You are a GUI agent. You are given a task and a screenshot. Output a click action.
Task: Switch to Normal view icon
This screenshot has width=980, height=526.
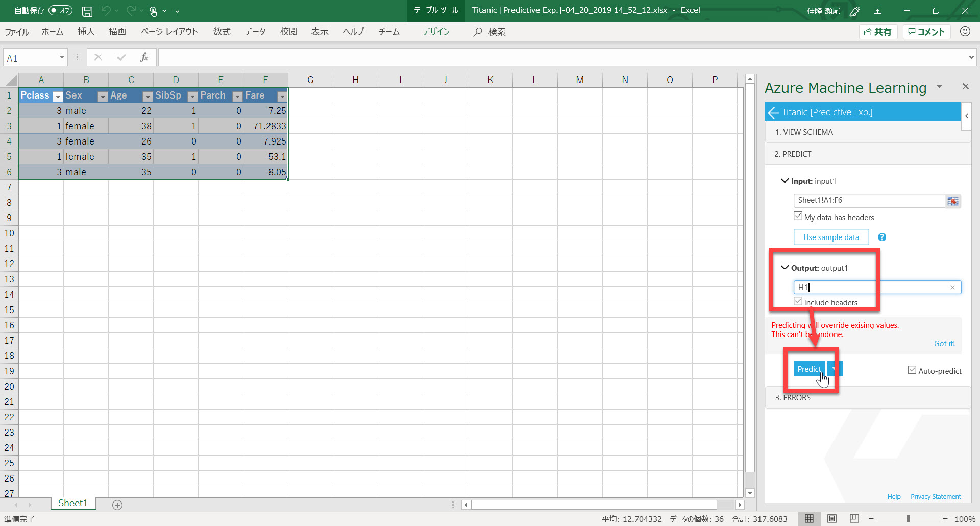pyautogui.click(x=810, y=519)
